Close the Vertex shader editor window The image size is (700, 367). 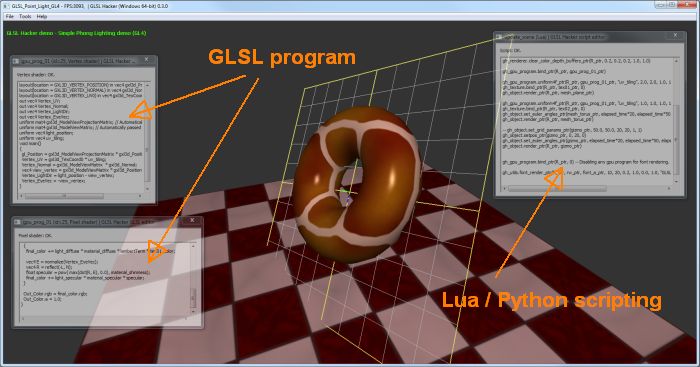point(146,59)
